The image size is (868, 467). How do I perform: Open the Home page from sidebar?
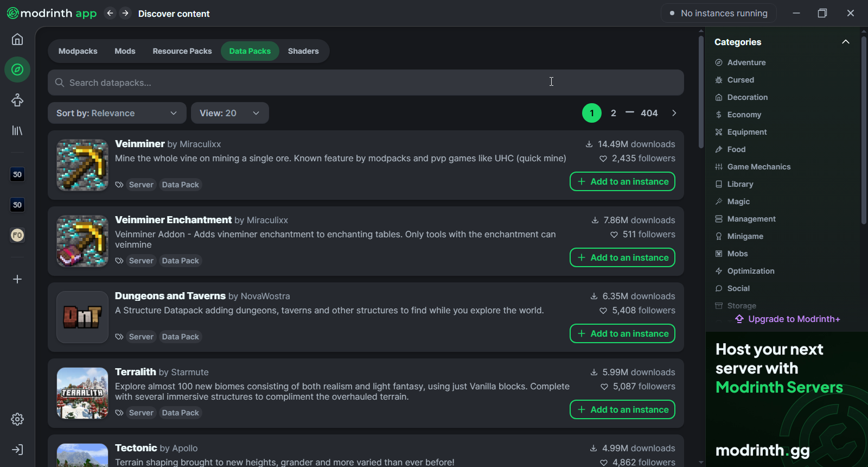click(17, 39)
